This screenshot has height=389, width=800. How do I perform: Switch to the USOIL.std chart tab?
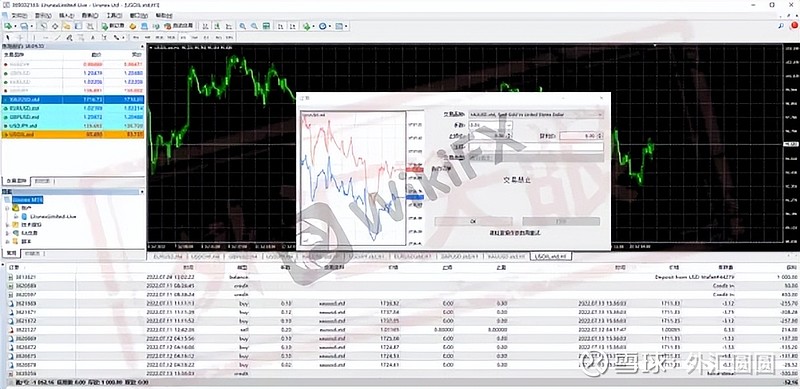tap(551, 256)
